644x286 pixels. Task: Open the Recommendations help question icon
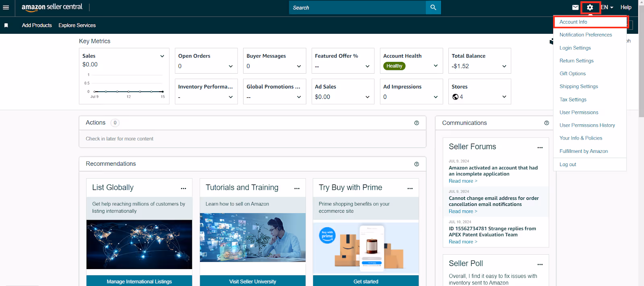(x=417, y=164)
